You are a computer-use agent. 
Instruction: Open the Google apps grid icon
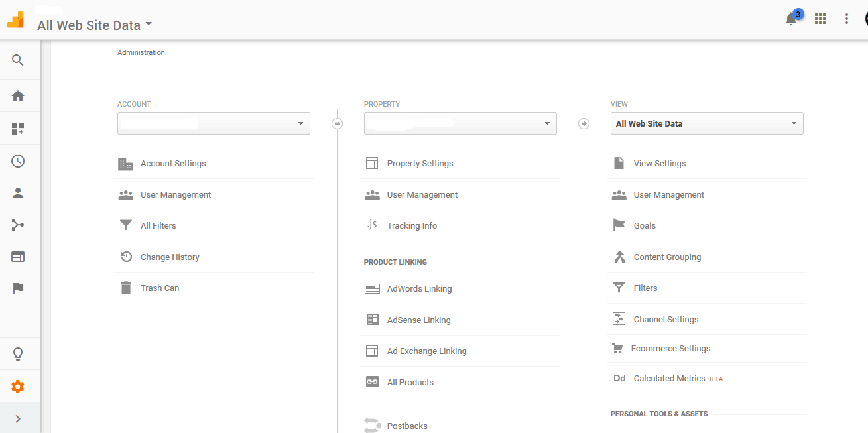[x=820, y=19]
